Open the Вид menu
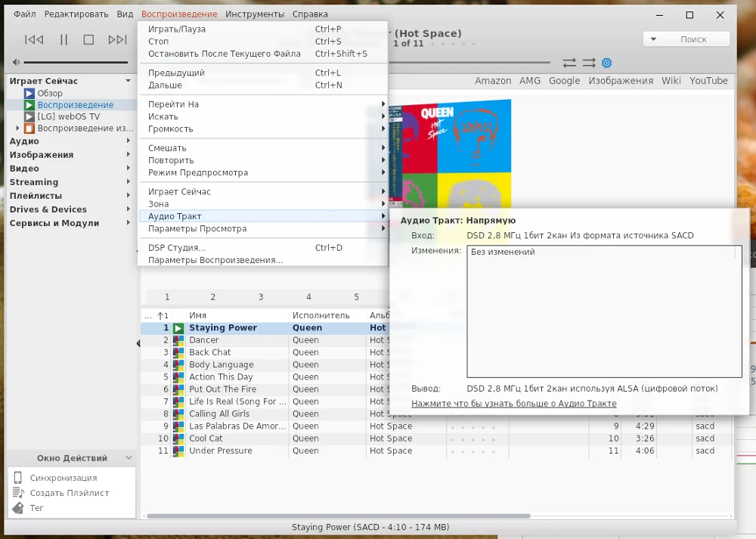 tap(125, 14)
